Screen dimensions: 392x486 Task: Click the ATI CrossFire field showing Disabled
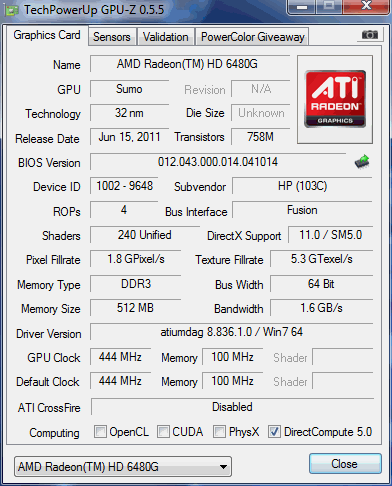[232, 407]
